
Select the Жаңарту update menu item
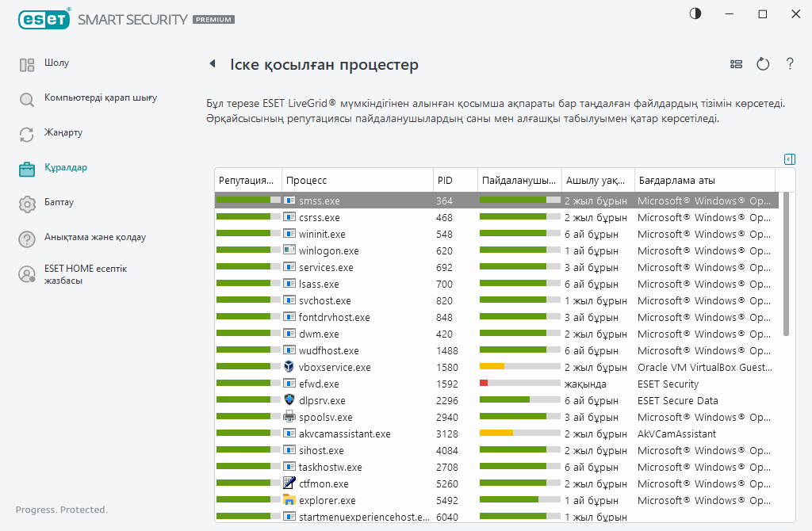(x=63, y=133)
